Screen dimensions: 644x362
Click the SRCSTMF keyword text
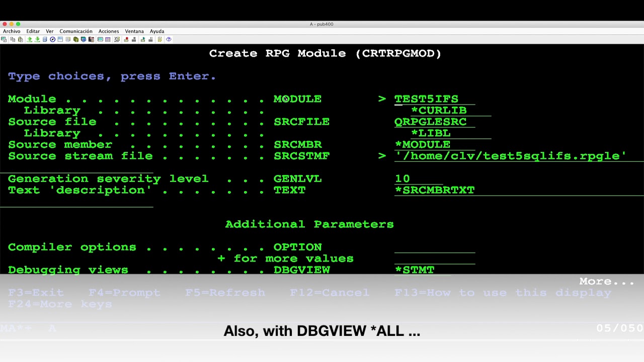tap(302, 156)
